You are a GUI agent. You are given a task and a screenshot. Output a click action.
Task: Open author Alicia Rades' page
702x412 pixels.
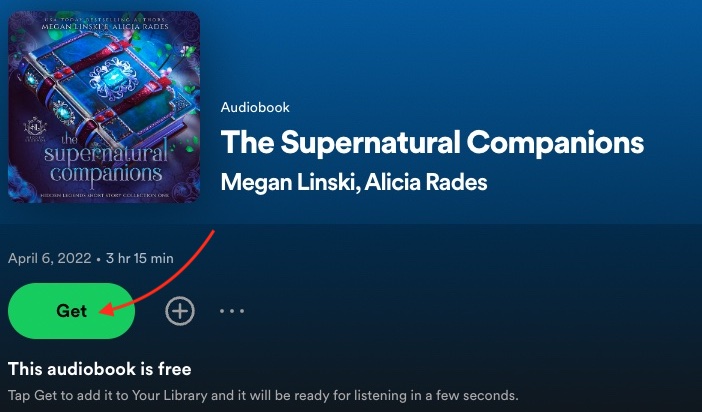point(426,183)
